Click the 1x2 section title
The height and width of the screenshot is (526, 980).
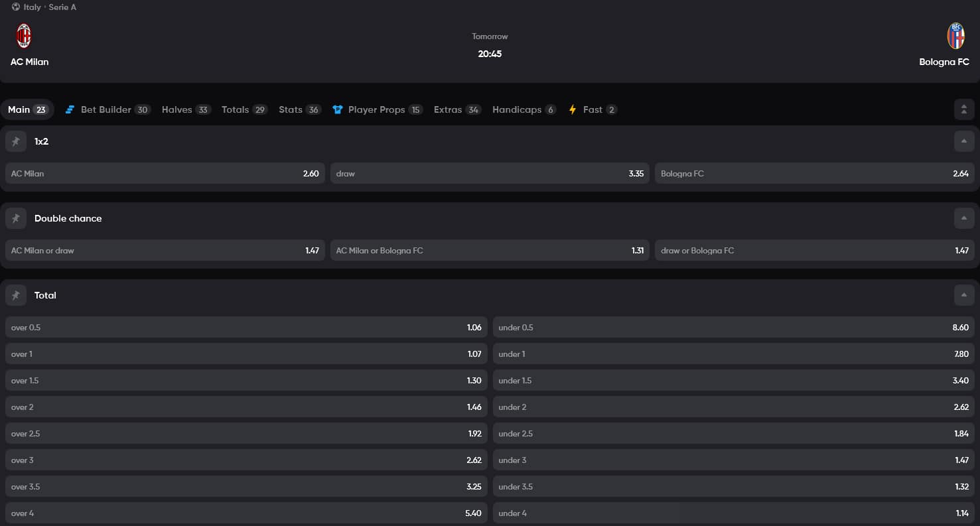pyautogui.click(x=41, y=141)
